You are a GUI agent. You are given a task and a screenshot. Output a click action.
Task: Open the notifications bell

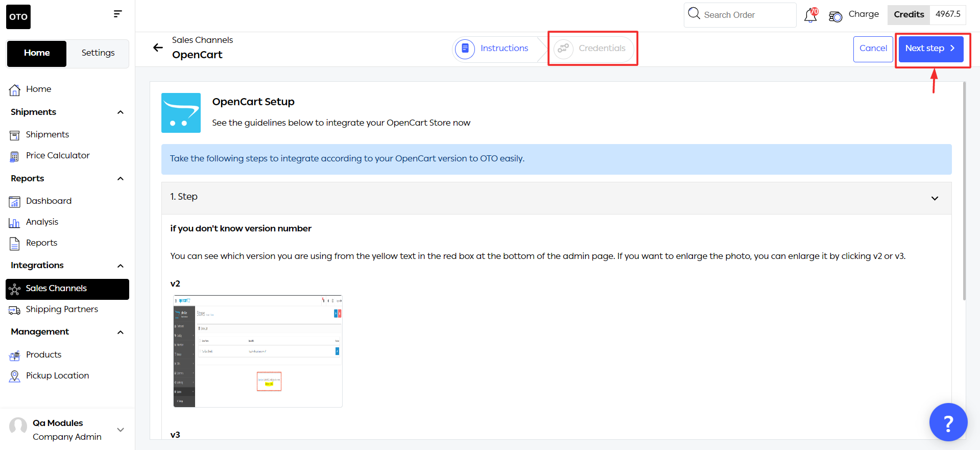810,15
